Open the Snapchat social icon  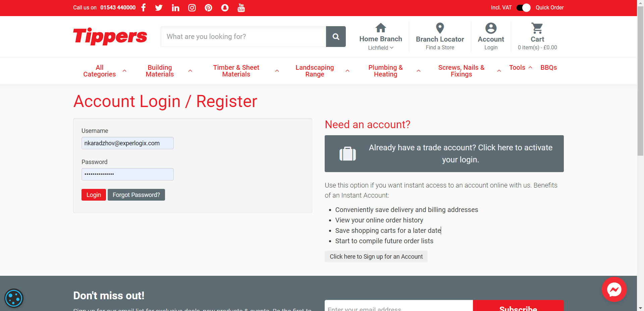click(x=225, y=8)
